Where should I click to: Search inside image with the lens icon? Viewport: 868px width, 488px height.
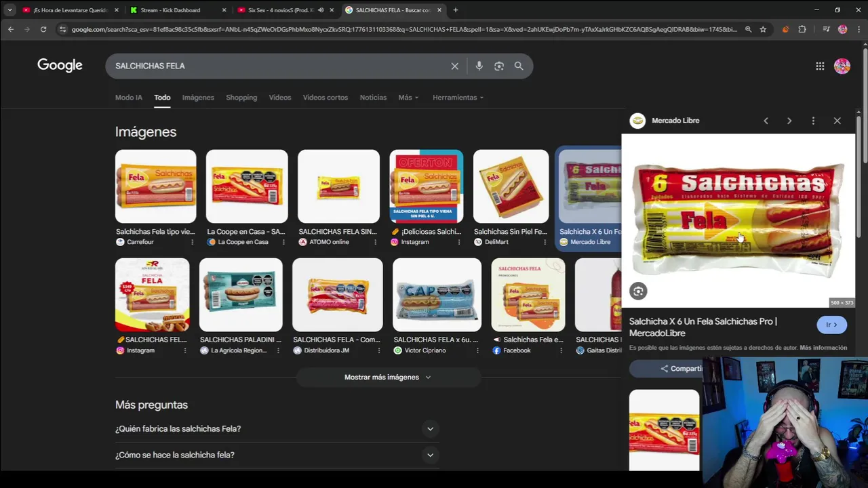point(638,291)
